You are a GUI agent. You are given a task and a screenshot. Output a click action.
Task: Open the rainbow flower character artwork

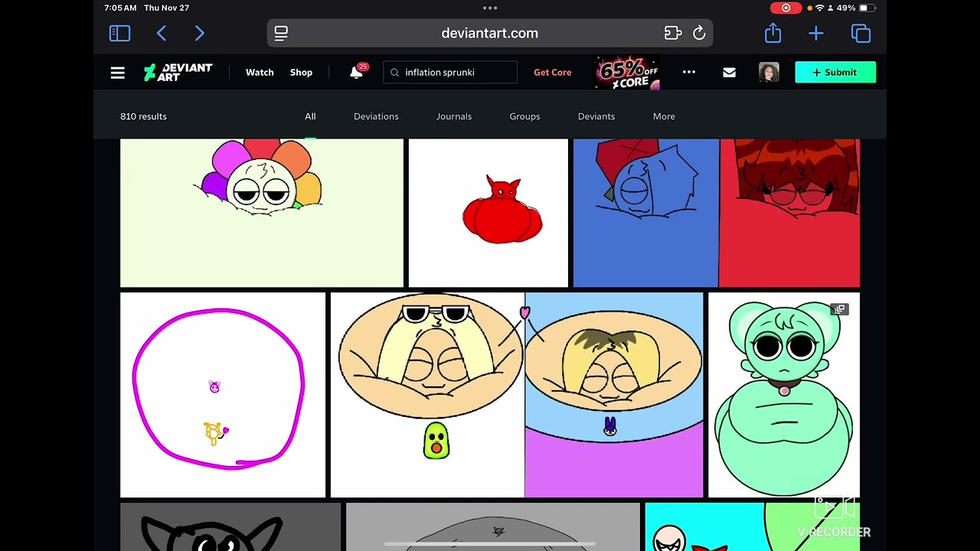(262, 213)
